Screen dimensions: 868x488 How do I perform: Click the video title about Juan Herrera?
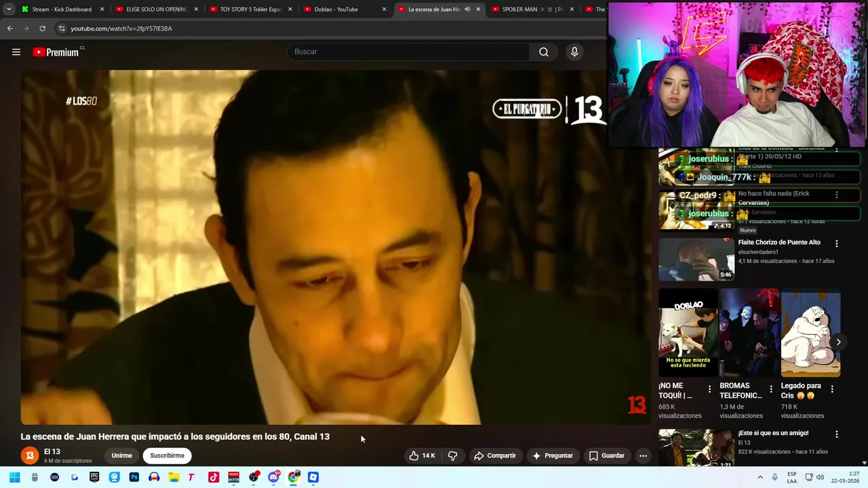(175, 436)
